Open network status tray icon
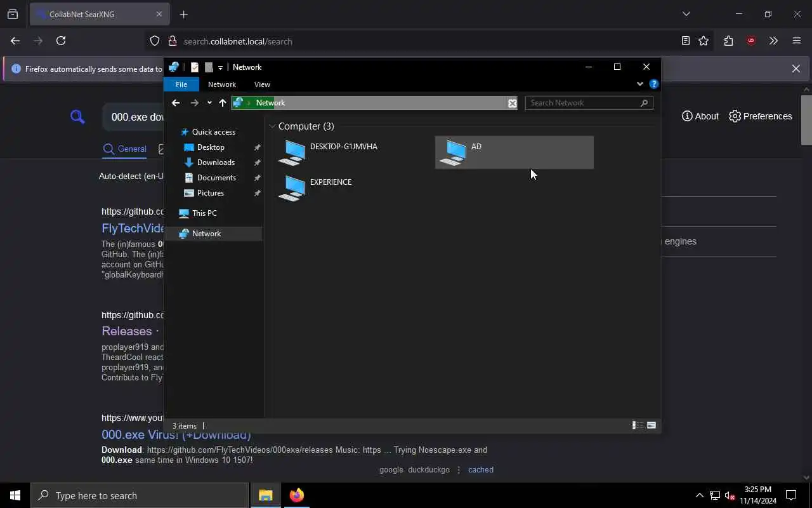This screenshot has width=812, height=508. (x=715, y=495)
